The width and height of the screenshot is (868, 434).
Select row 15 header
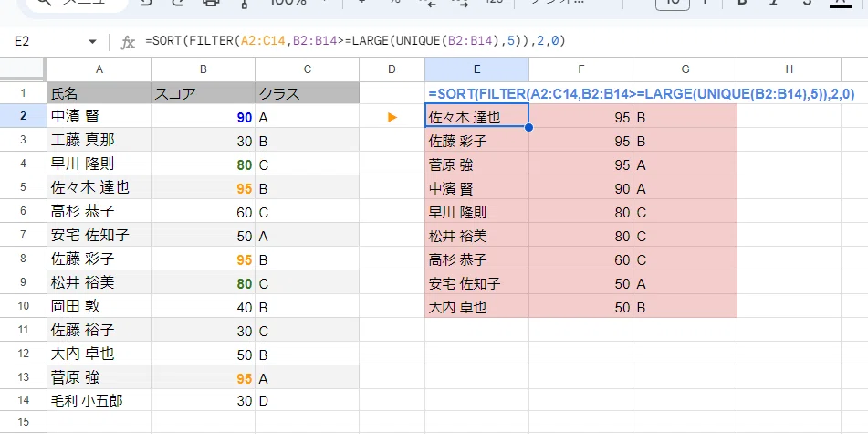pos(23,422)
